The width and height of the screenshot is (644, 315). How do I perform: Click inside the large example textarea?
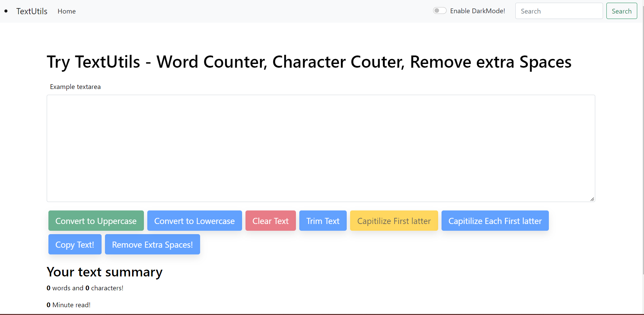pos(321,148)
